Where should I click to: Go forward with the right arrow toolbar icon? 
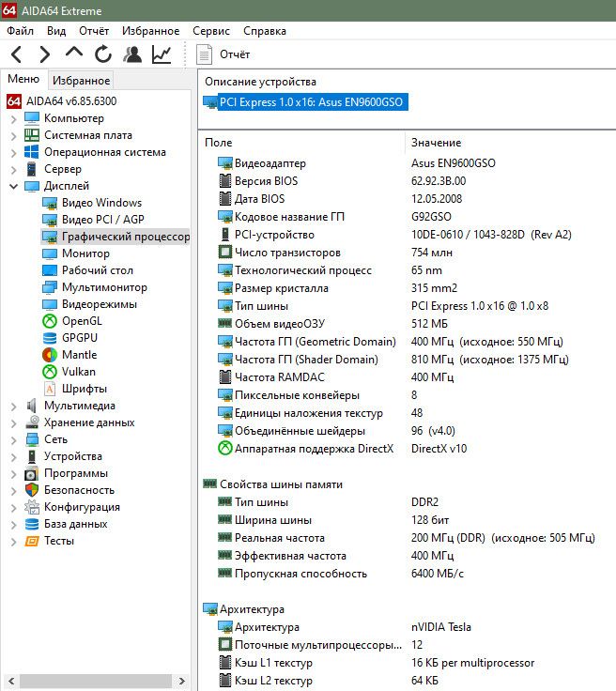44,54
